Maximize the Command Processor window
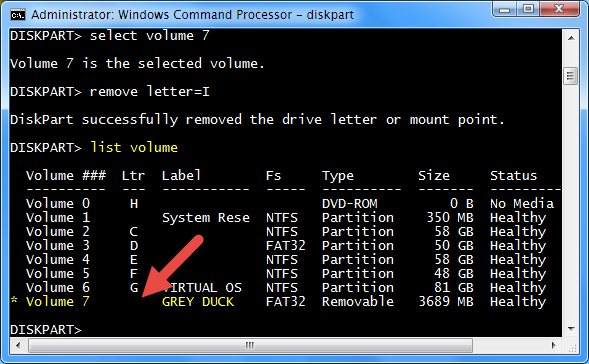 pyautogui.click(x=528, y=9)
